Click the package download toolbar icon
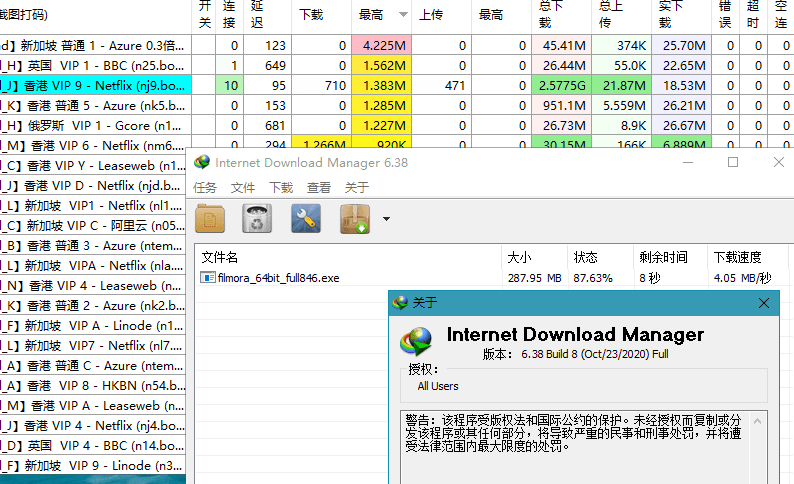794x484 pixels. pos(354,219)
